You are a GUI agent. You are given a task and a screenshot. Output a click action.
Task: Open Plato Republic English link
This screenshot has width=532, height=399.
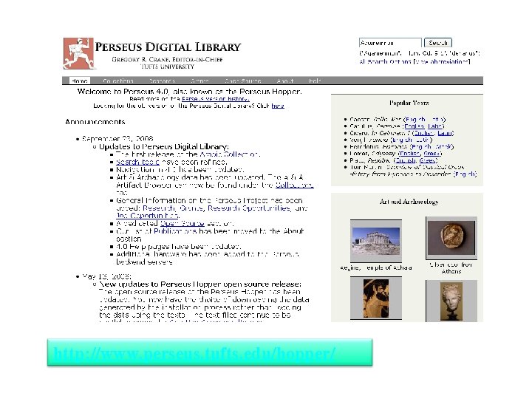(x=406, y=160)
